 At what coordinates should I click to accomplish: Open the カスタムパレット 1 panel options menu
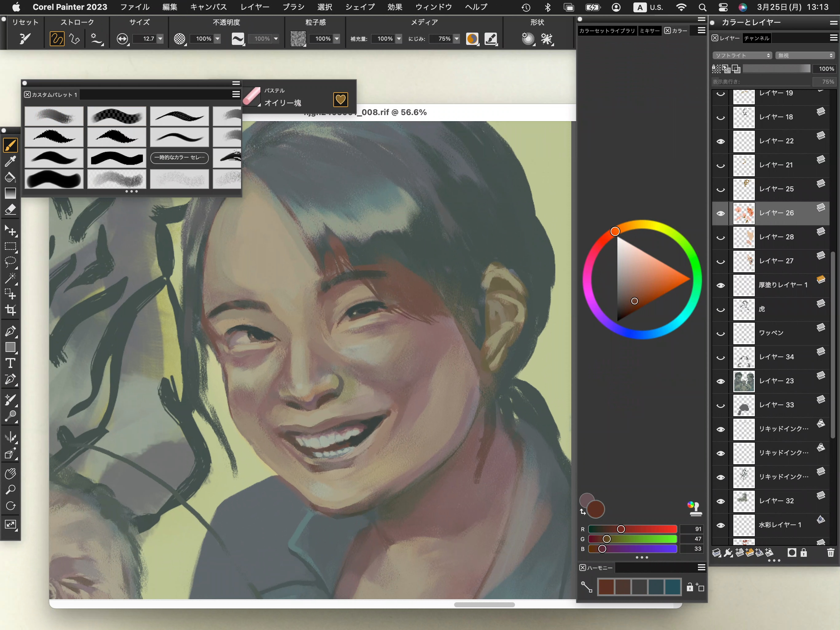(x=236, y=94)
